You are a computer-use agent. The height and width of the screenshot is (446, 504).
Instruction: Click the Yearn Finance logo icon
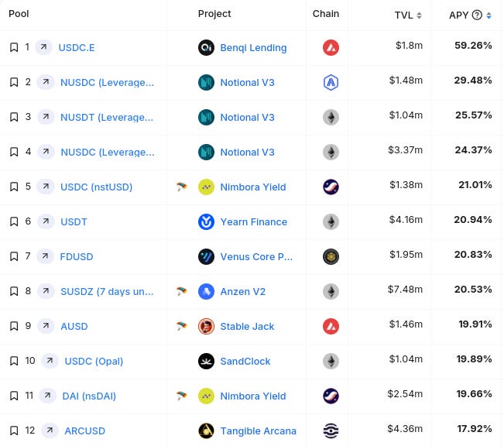[206, 222]
